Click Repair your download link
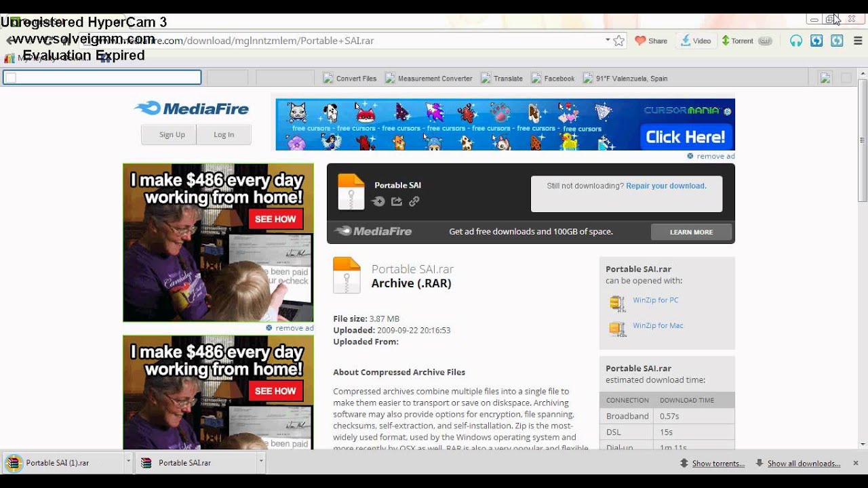This screenshot has height=488, width=868. (x=666, y=186)
